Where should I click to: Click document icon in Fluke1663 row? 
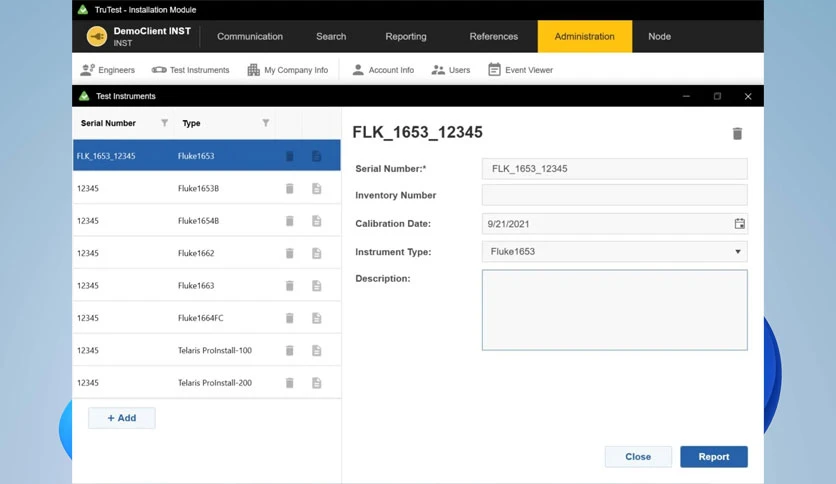click(317, 286)
